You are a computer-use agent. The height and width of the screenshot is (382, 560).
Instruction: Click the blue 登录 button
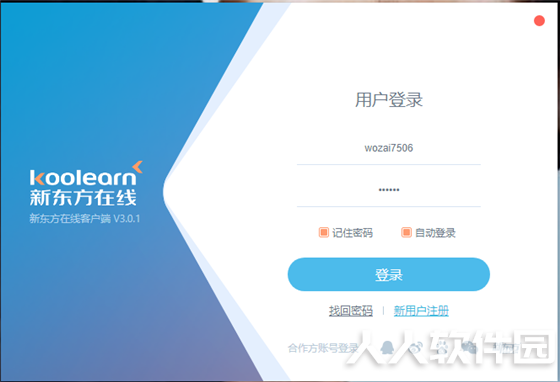(x=389, y=274)
